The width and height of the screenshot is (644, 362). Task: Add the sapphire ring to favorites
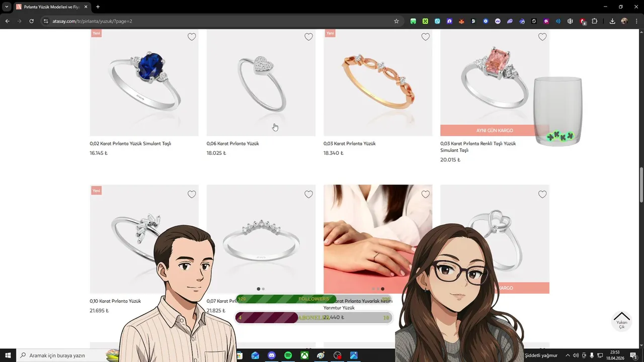[192, 37]
